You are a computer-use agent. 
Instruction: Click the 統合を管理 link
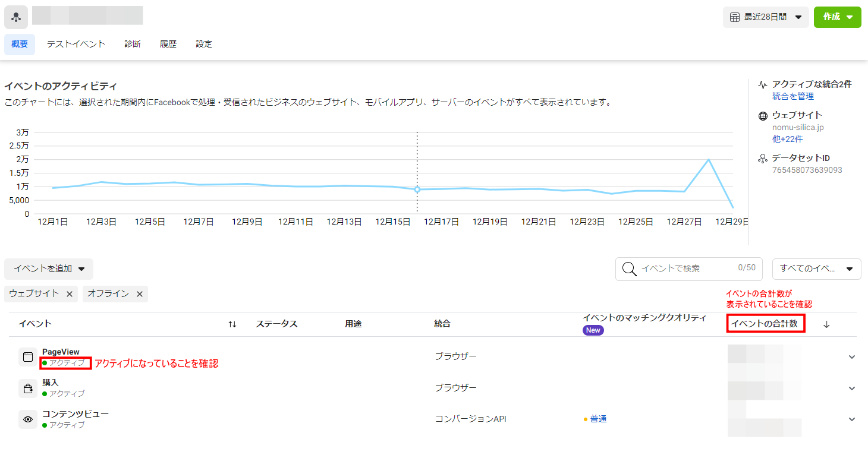click(792, 96)
